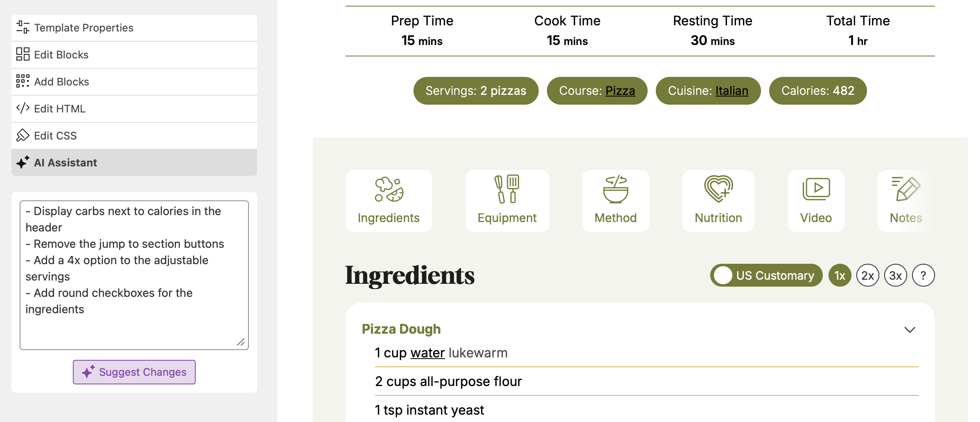Open the servings help question mark
Screen dimensions: 980x422
pyautogui.click(x=924, y=275)
